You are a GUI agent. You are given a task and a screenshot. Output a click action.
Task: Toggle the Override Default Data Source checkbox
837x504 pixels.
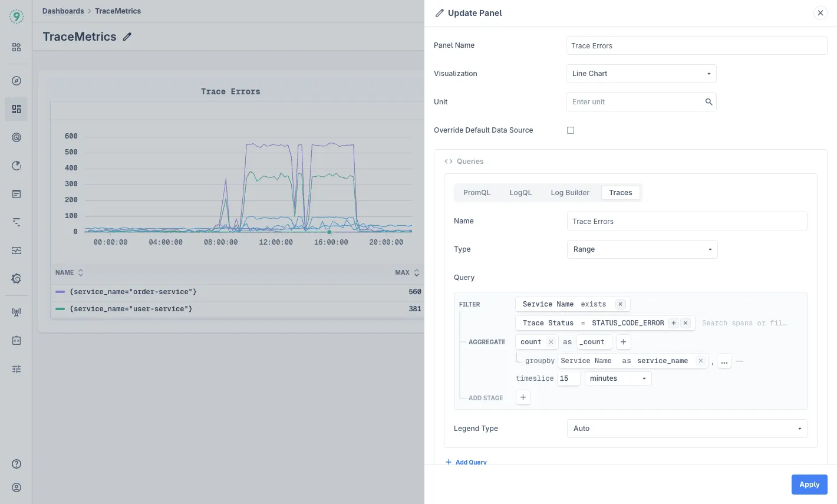click(x=571, y=130)
